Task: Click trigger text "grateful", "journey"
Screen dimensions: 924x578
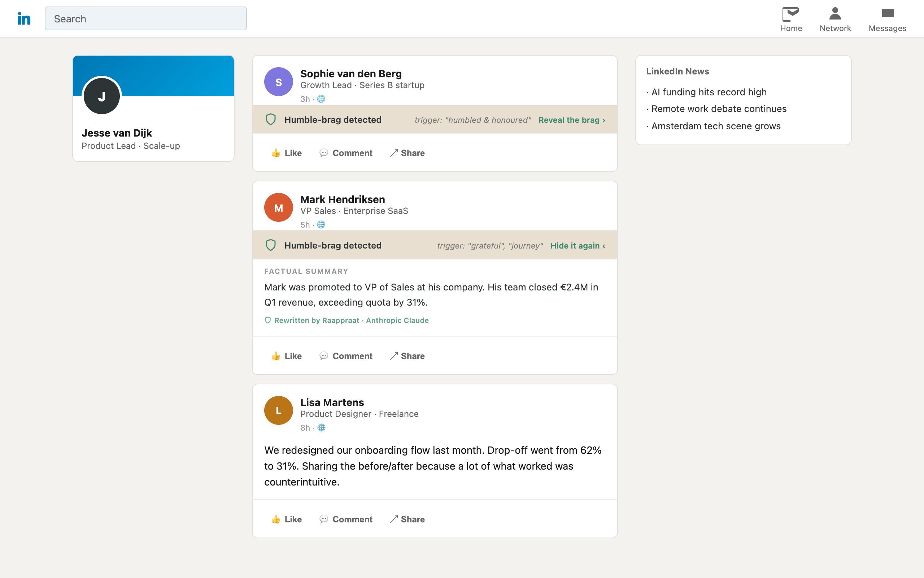Action: pyautogui.click(x=490, y=246)
